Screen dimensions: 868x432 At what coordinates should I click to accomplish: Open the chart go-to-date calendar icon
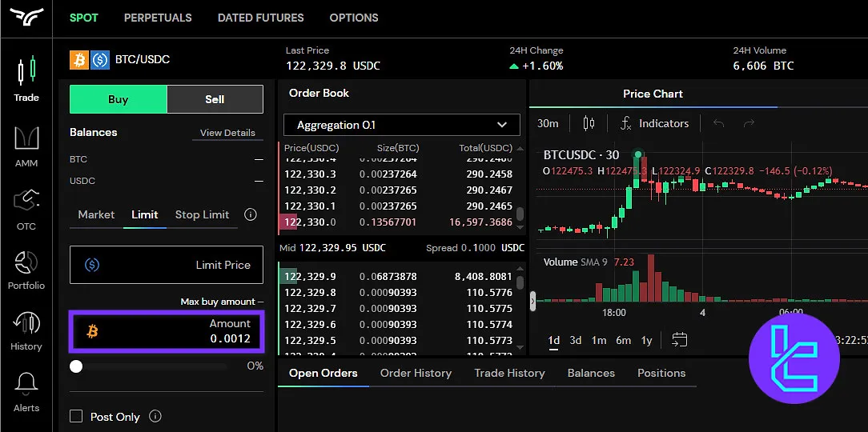tap(679, 340)
